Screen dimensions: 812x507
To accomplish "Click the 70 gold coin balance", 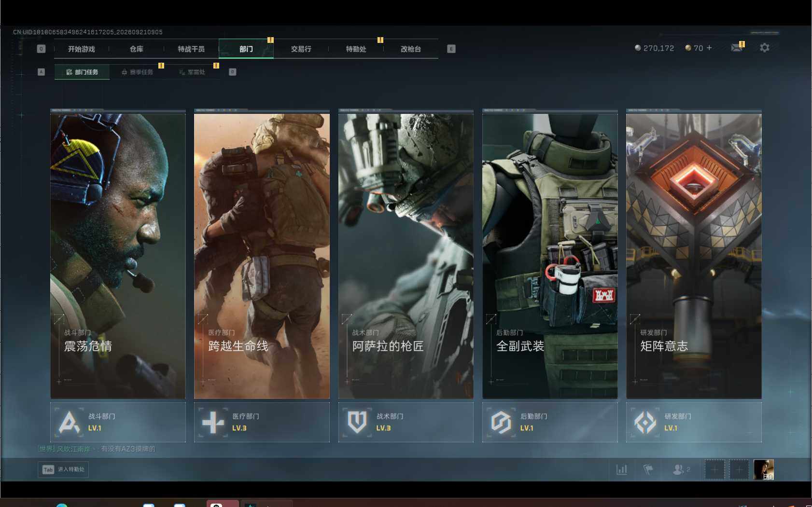I will [x=694, y=48].
